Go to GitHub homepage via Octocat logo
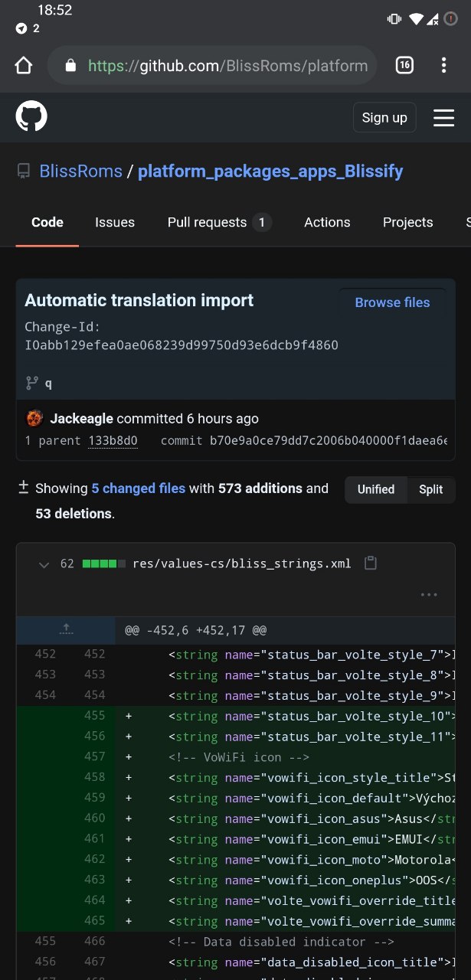 pos(31,117)
